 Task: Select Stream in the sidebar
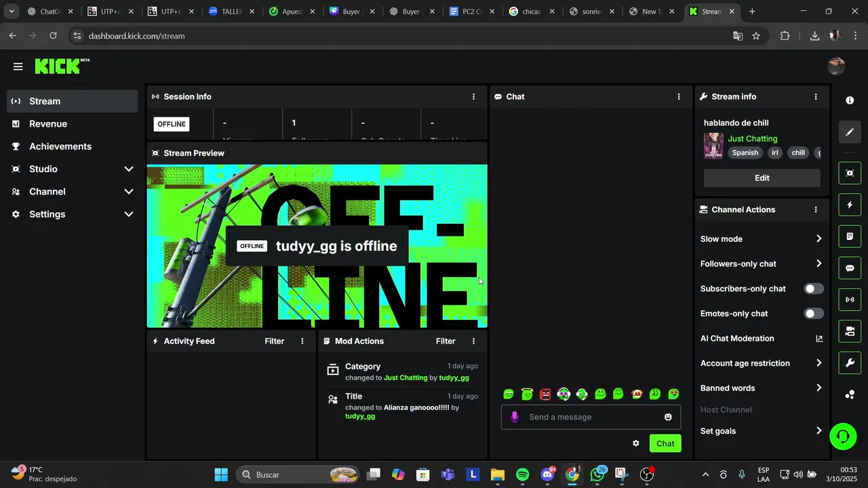click(73, 101)
